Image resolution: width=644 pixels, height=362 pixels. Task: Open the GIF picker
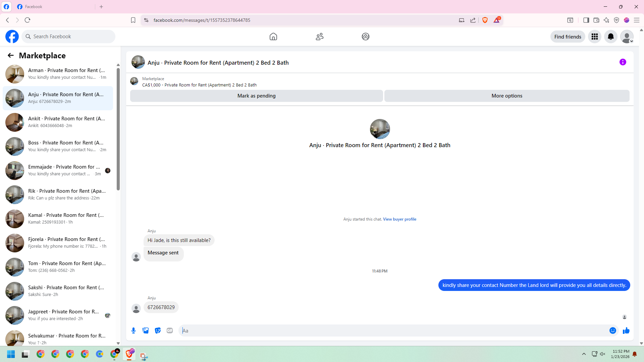point(170,330)
